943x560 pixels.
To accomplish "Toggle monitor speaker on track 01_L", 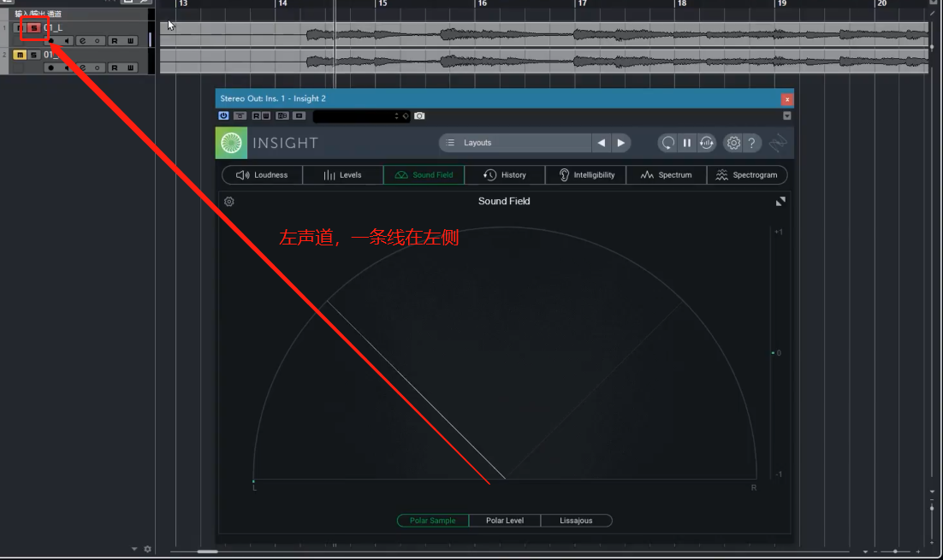I will click(67, 41).
